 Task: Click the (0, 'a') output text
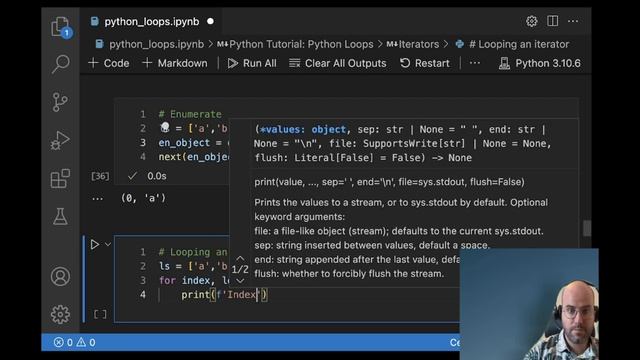point(143,198)
